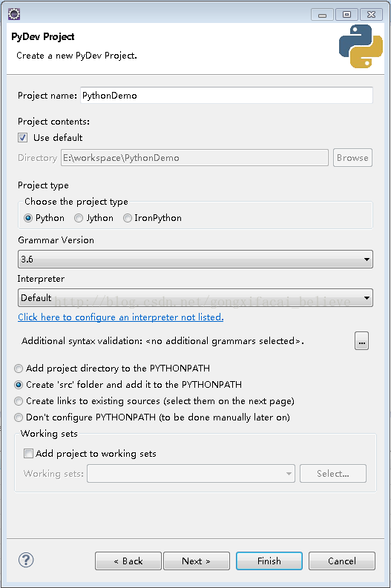The height and width of the screenshot is (588, 391).
Task: Maximize the PyDev Project dialog window
Action: point(346,15)
